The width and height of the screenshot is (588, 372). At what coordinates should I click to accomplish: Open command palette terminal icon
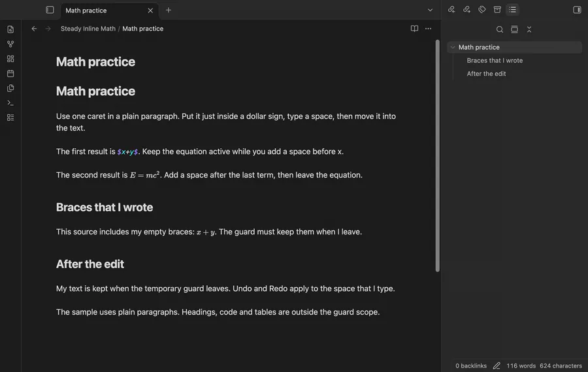pos(10,102)
